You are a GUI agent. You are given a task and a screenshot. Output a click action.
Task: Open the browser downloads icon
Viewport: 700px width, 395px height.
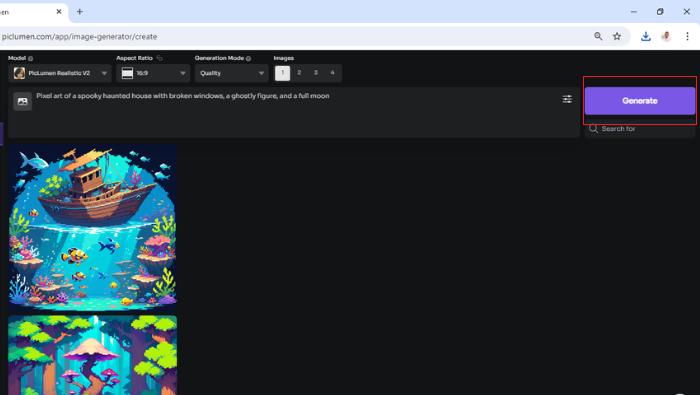tap(646, 37)
